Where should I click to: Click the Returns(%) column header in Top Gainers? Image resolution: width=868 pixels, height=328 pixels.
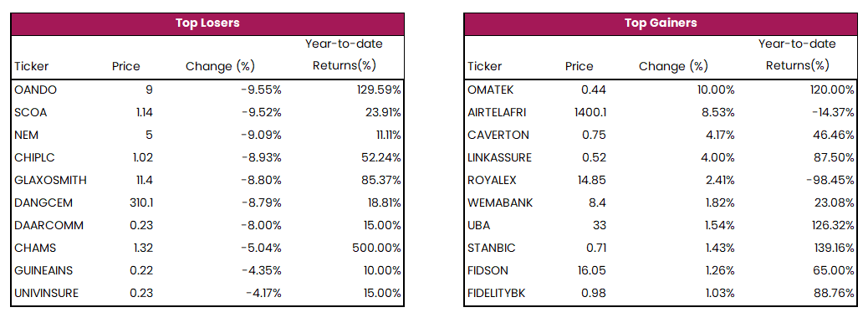coord(798,66)
